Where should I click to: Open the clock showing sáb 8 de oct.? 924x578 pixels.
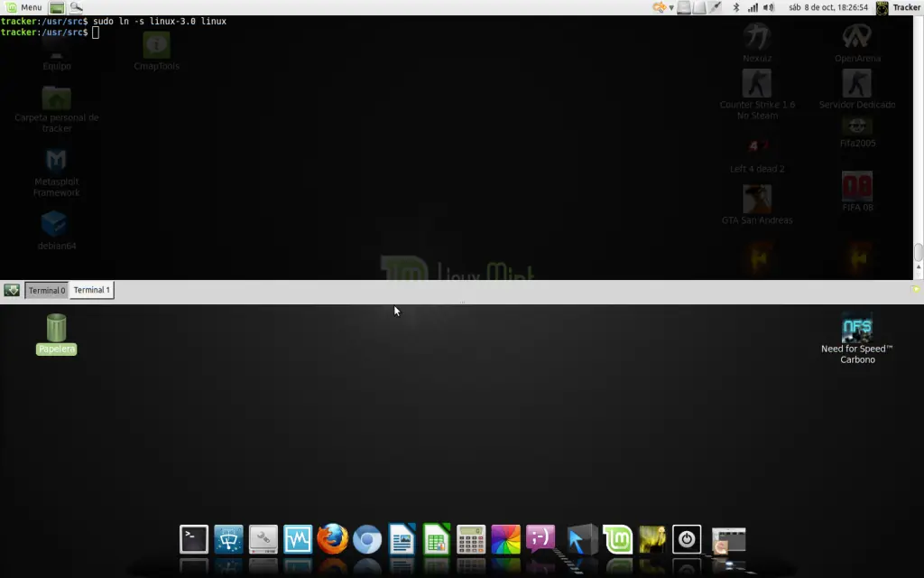tap(828, 7)
